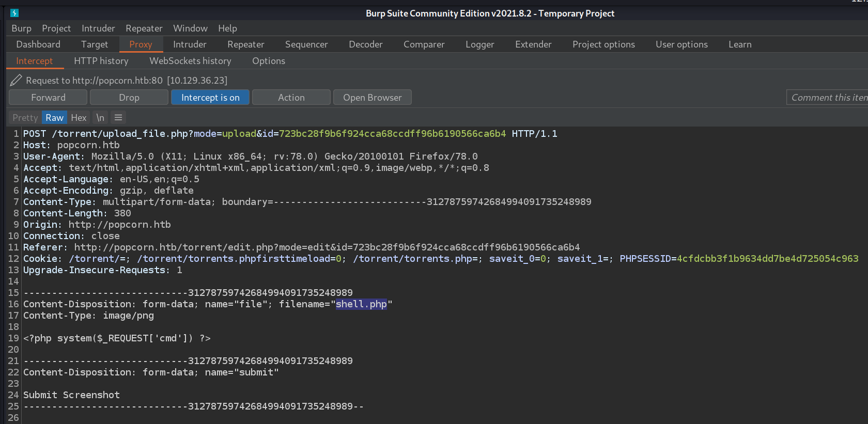Open the Project menu
Viewport: 868px width, 424px height.
click(x=56, y=28)
